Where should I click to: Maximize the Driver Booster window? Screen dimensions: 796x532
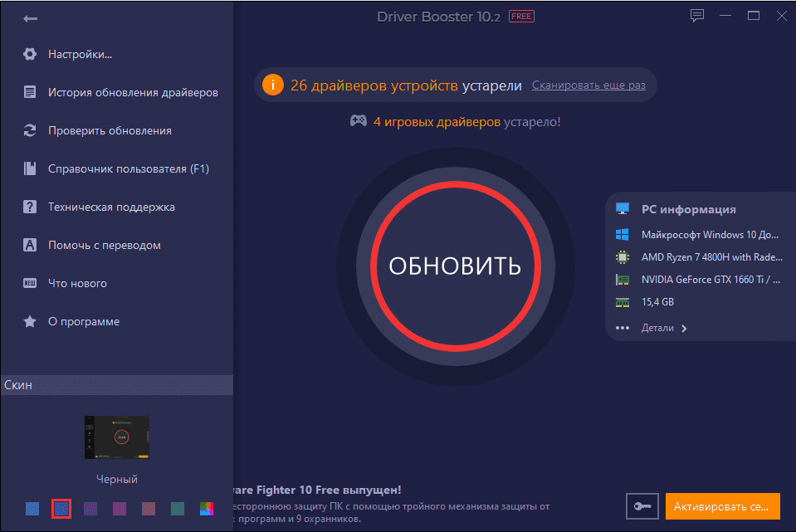pos(754,16)
